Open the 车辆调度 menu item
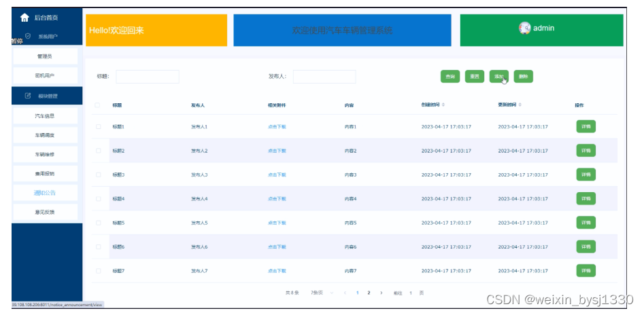 (45, 135)
